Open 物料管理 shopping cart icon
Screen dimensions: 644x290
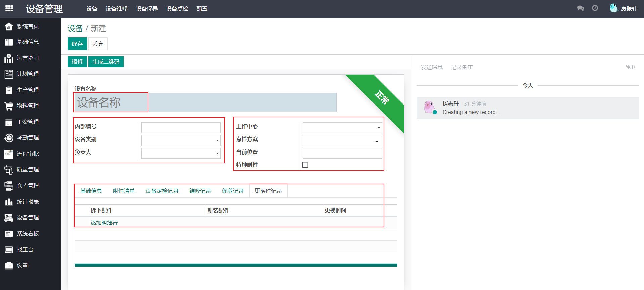(x=9, y=106)
